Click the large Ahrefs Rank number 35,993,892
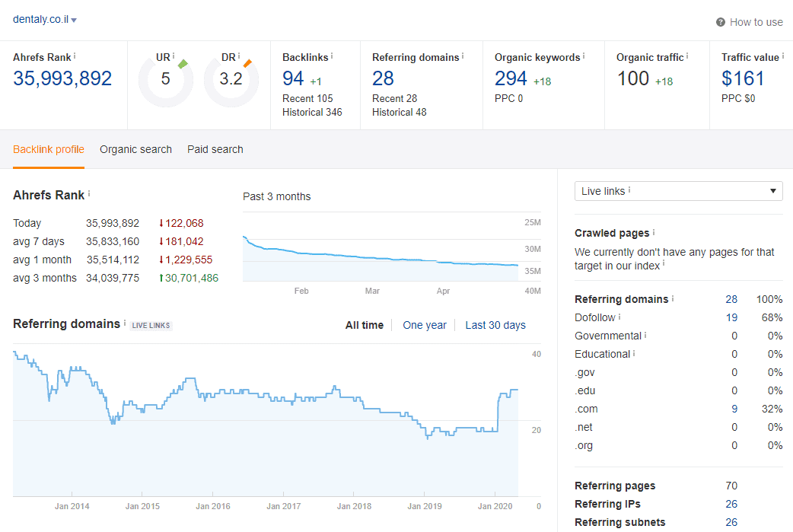The width and height of the screenshot is (793, 532). [x=62, y=78]
